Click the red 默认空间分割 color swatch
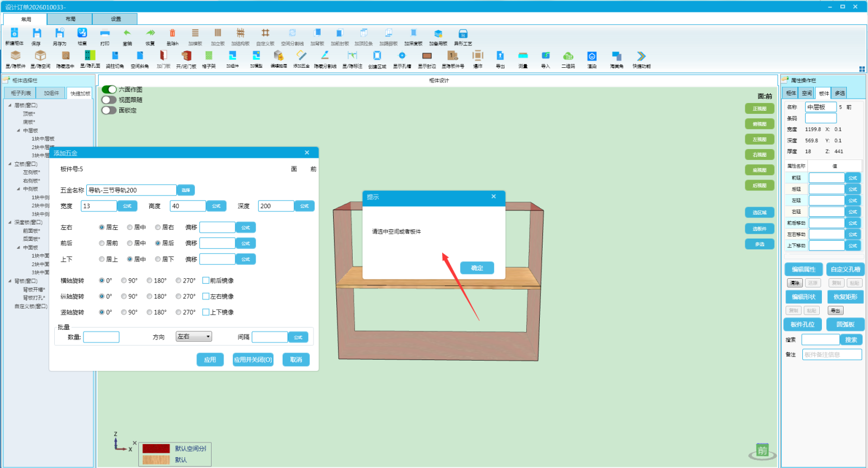The width and height of the screenshot is (868, 468). [x=156, y=448]
